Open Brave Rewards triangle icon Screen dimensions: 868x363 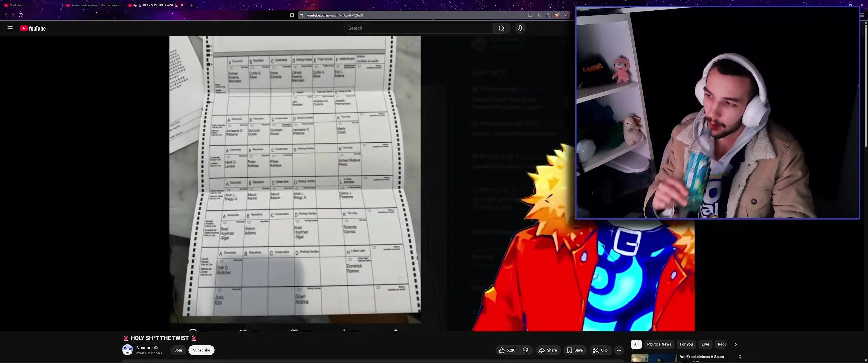(x=565, y=15)
